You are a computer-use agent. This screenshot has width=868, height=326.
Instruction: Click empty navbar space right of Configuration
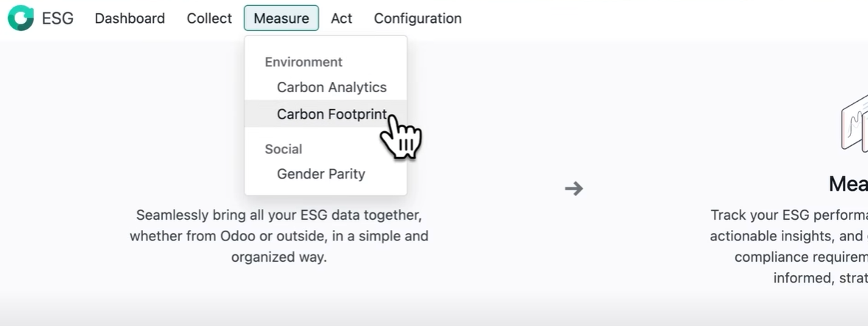point(626,18)
